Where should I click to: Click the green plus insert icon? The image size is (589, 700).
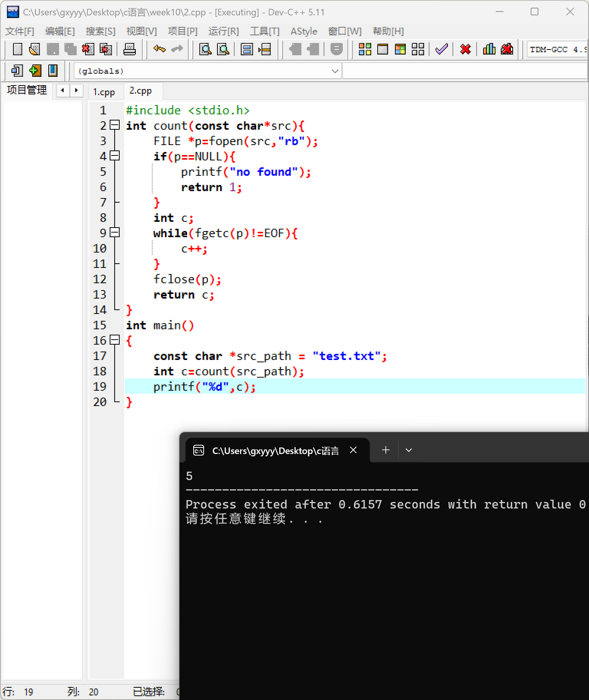(35, 71)
